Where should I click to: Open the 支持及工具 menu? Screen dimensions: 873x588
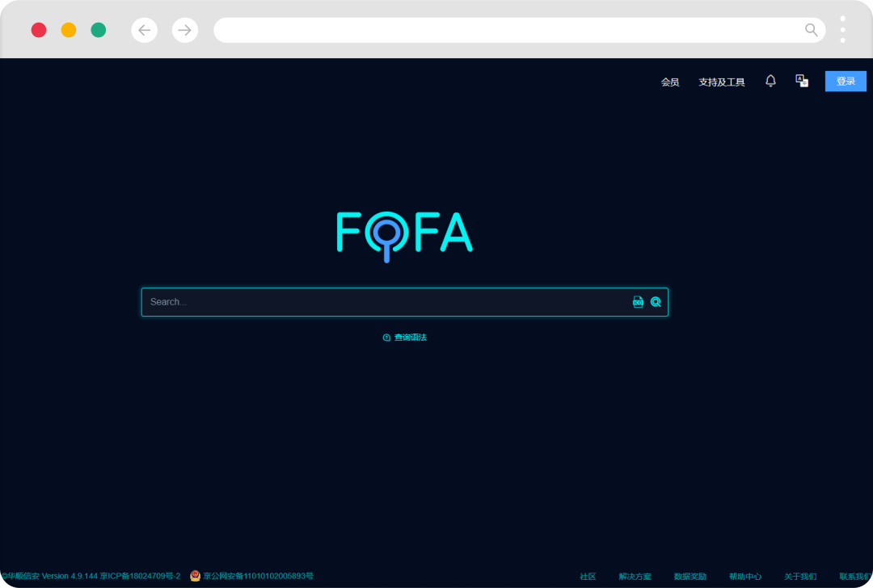[x=722, y=82]
